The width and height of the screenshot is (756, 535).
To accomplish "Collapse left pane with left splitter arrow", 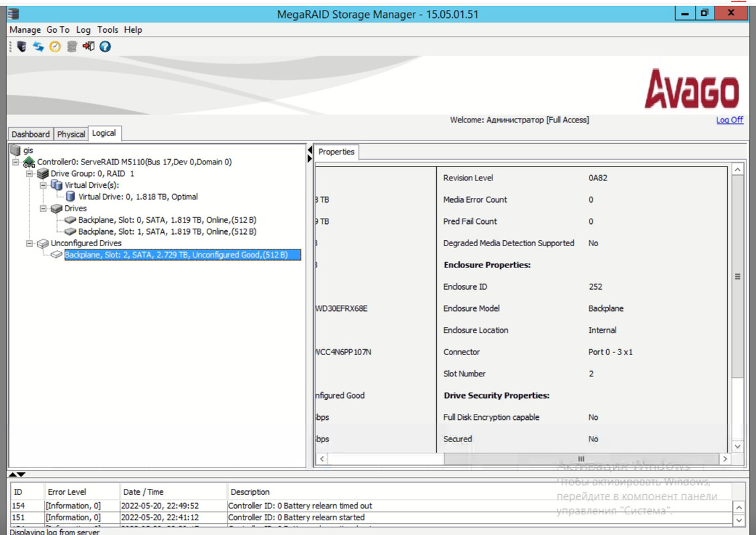I will pos(310,150).
